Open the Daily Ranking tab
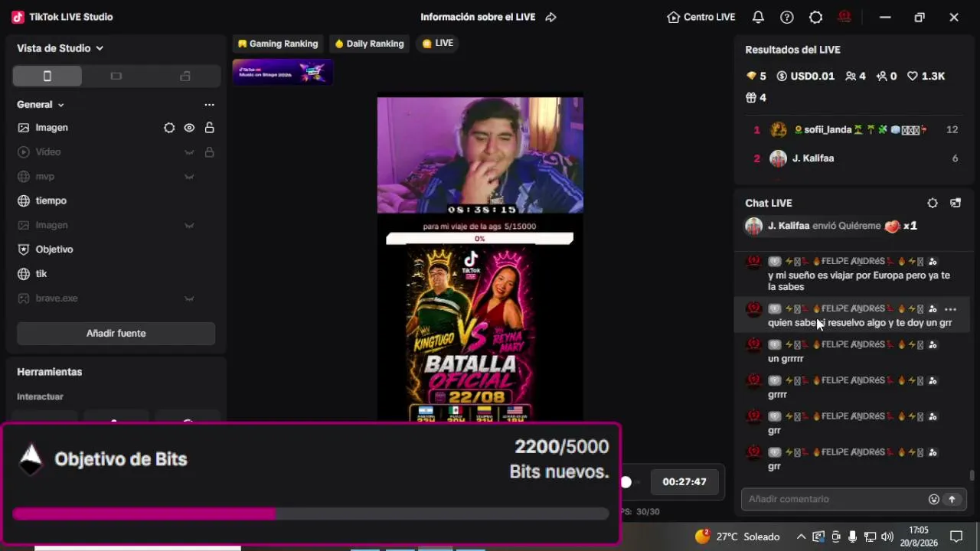980x551 pixels. click(369, 44)
